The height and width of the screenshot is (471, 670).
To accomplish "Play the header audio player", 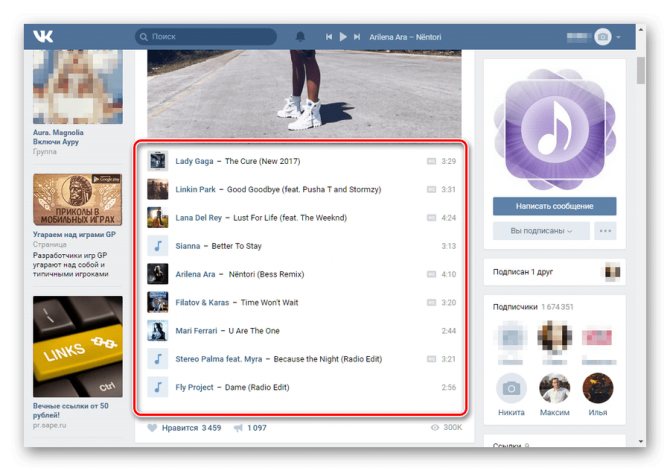I will (x=343, y=37).
